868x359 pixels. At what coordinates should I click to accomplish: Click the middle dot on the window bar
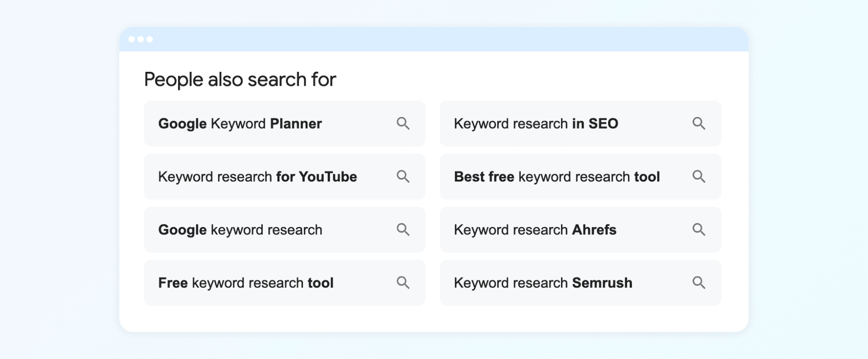pyautogui.click(x=141, y=39)
